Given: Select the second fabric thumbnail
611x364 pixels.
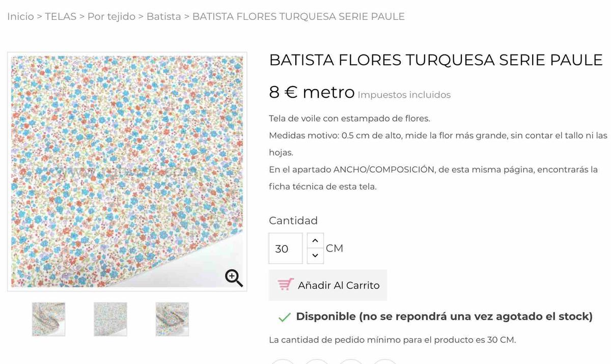Looking at the screenshot, I should pyautogui.click(x=110, y=319).
